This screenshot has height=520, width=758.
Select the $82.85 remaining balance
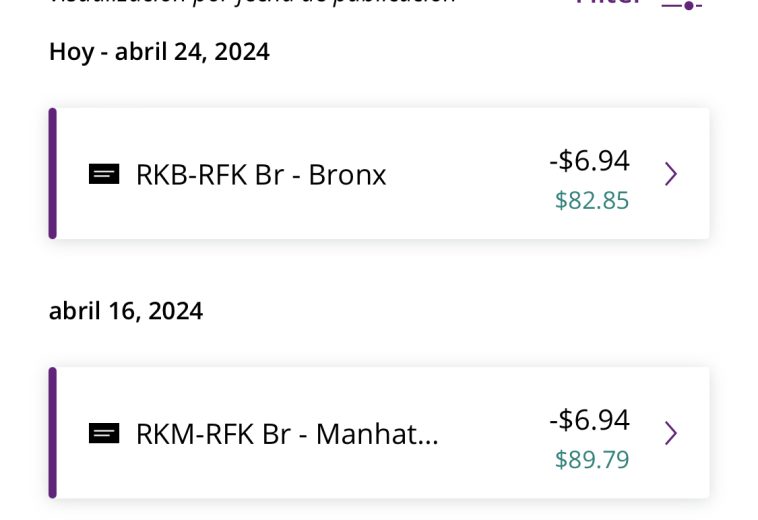592,200
